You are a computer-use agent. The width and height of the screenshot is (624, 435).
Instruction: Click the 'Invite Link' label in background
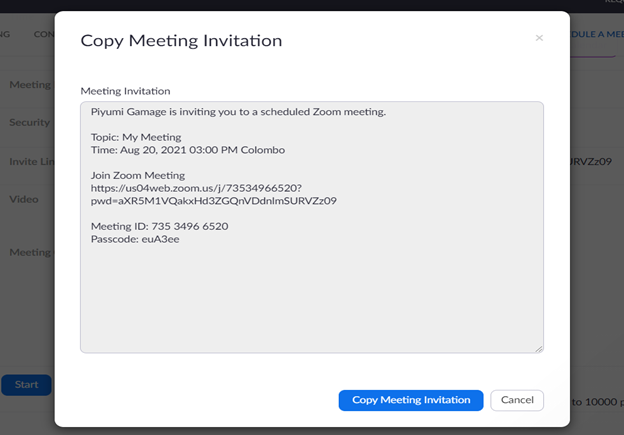click(x=32, y=162)
